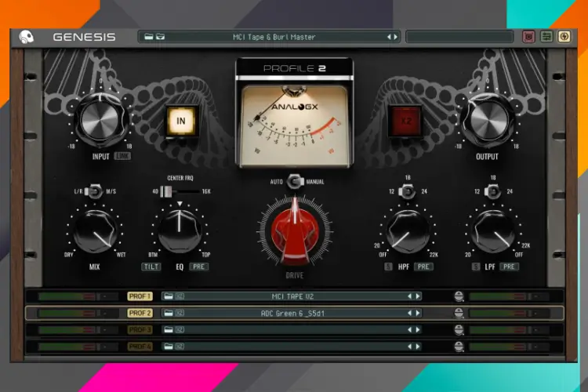Click the yellow icon button at top right
588x392 pixels.
(563, 36)
